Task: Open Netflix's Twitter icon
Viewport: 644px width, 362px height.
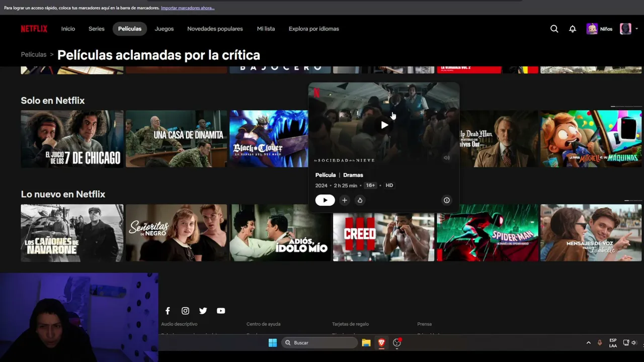Action: coord(203,311)
